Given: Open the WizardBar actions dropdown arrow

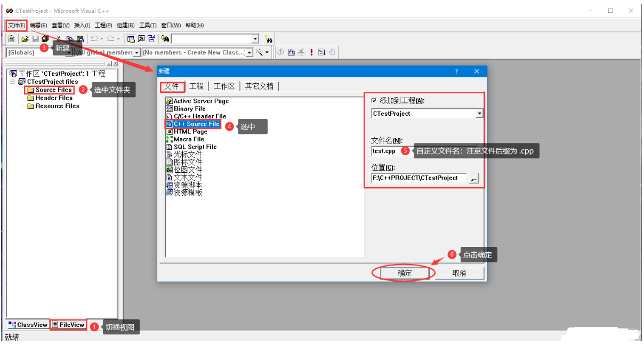Looking at the screenshot, I should point(267,52).
